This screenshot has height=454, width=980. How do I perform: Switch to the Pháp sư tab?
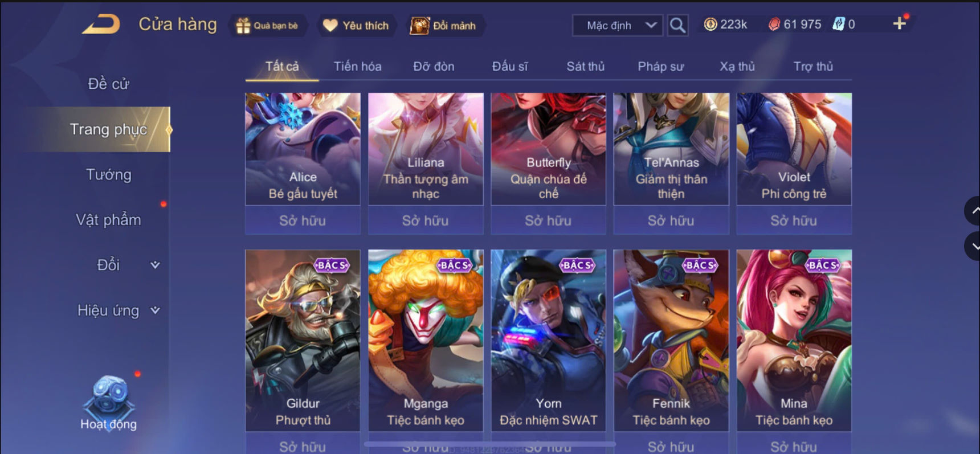[x=660, y=67]
